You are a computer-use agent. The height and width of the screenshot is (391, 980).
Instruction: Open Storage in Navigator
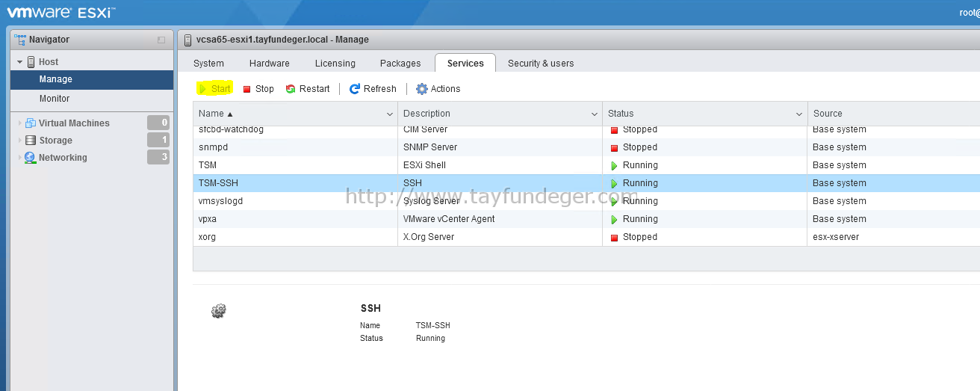(56, 141)
